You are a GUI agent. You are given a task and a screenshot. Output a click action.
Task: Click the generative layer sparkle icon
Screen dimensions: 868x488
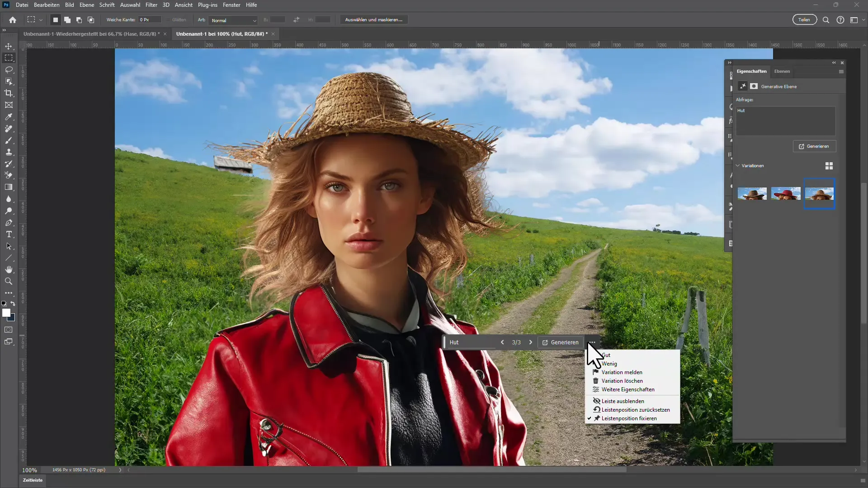coord(742,86)
